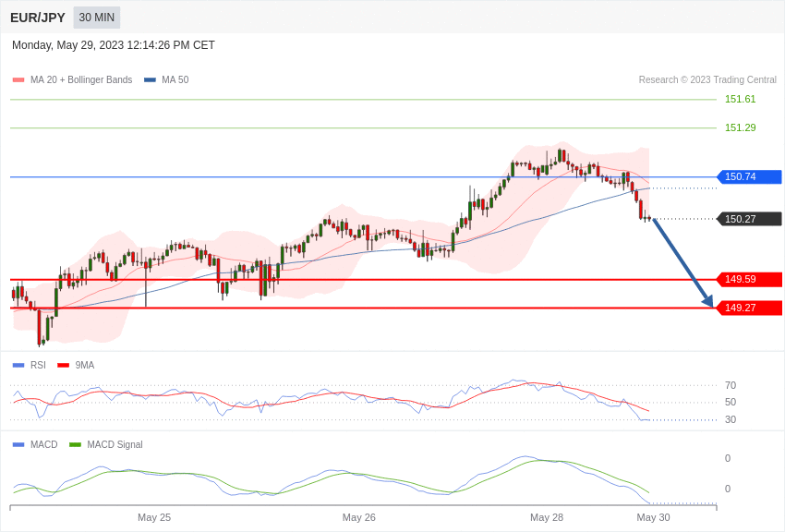The width and height of the screenshot is (785, 532).
Task: Click the MA 50 legend label
Action: click(175, 79)
